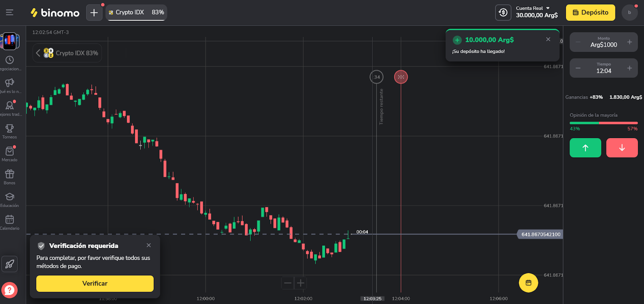Place a green up trade

click(585, 148)
